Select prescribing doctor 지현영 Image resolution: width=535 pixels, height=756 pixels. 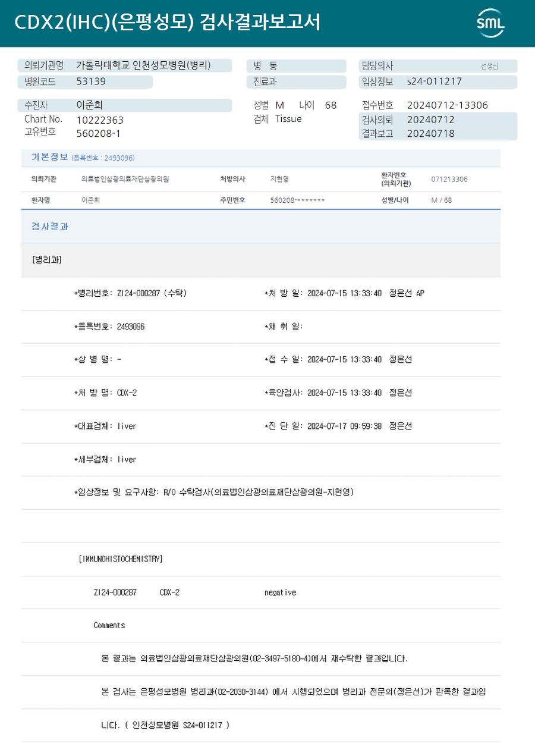279,179
